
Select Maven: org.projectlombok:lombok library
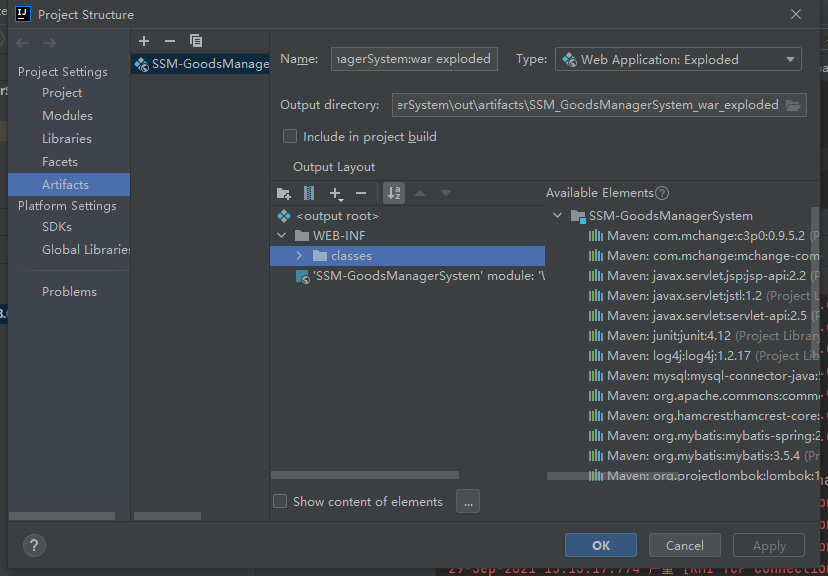coord(703,476)
